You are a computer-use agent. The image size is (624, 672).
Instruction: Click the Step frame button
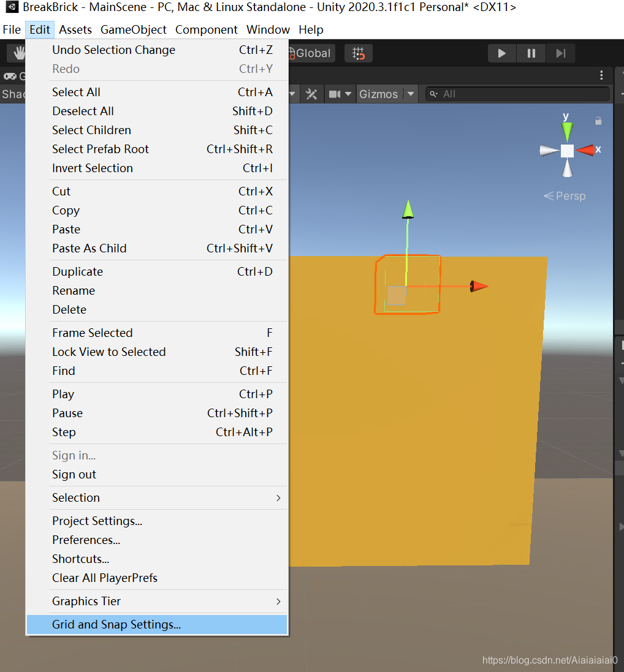point(560,53)
